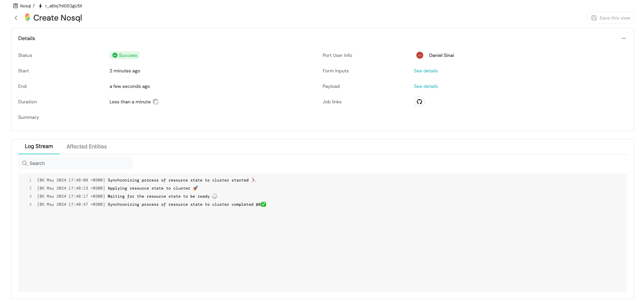
Task: See details for Form Inputs
Action: 426,71
